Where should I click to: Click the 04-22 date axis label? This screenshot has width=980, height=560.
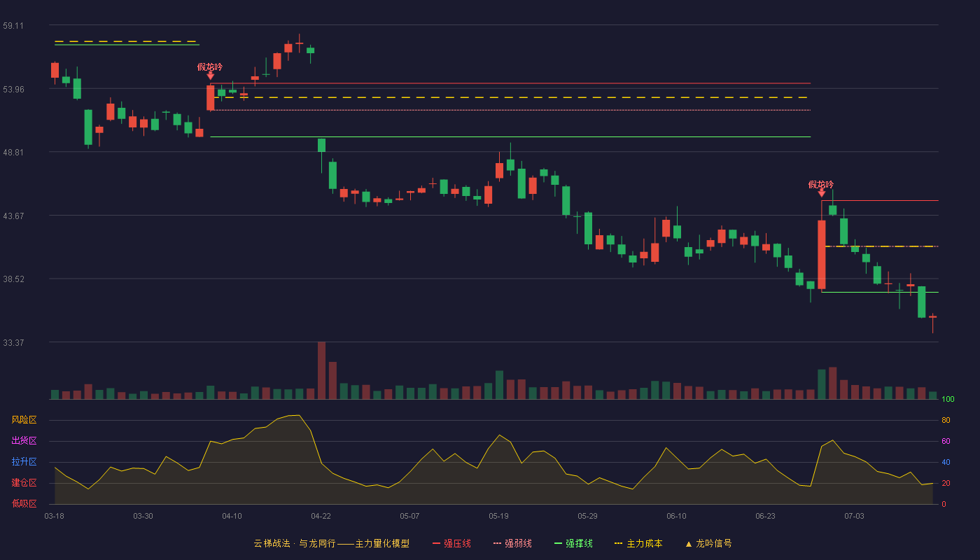point(321,516)
